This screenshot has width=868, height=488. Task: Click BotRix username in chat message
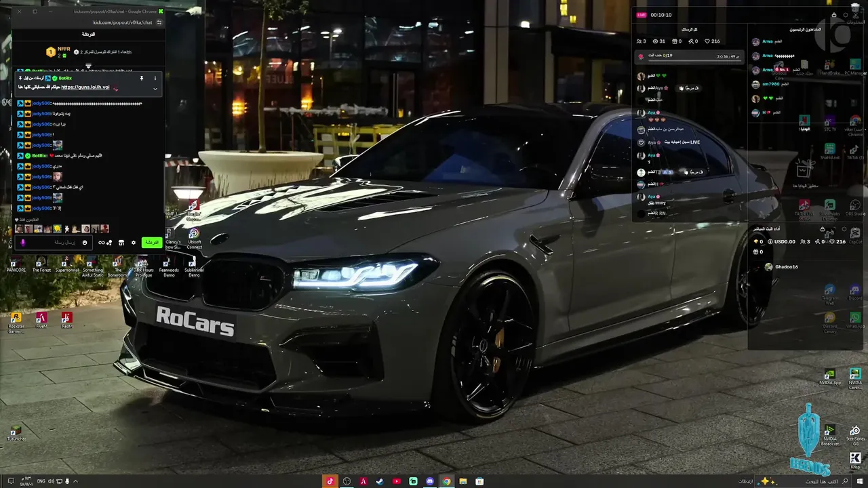pos(40,156)
